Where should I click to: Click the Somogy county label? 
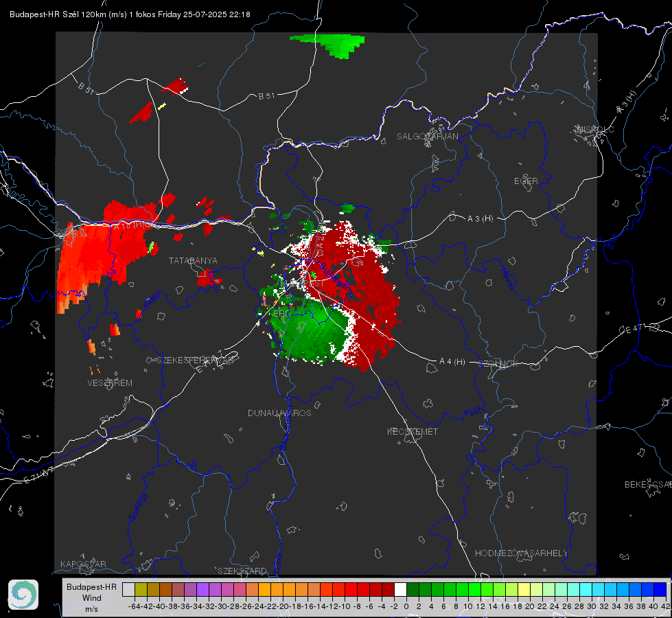coord(138,507)
